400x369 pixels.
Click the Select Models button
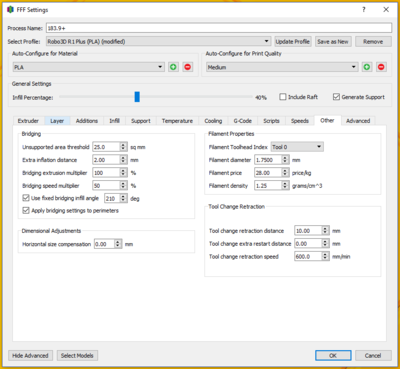[x=77, y=355]
